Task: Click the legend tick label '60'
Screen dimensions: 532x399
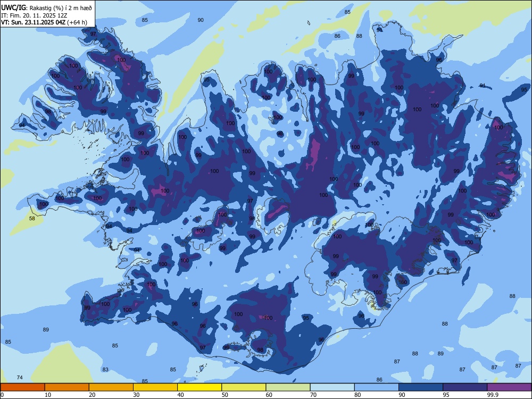Action: [x=269, y=395]
